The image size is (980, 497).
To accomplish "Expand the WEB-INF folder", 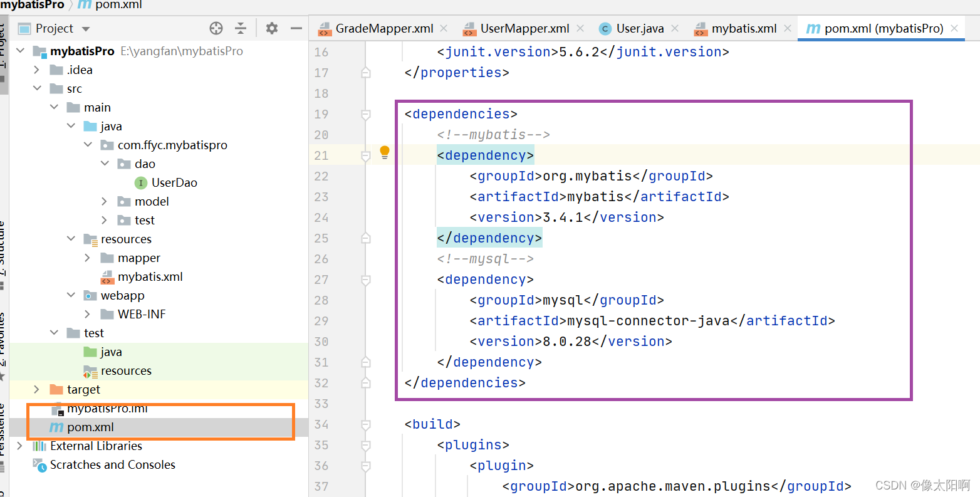I will (x=88, y=314).
